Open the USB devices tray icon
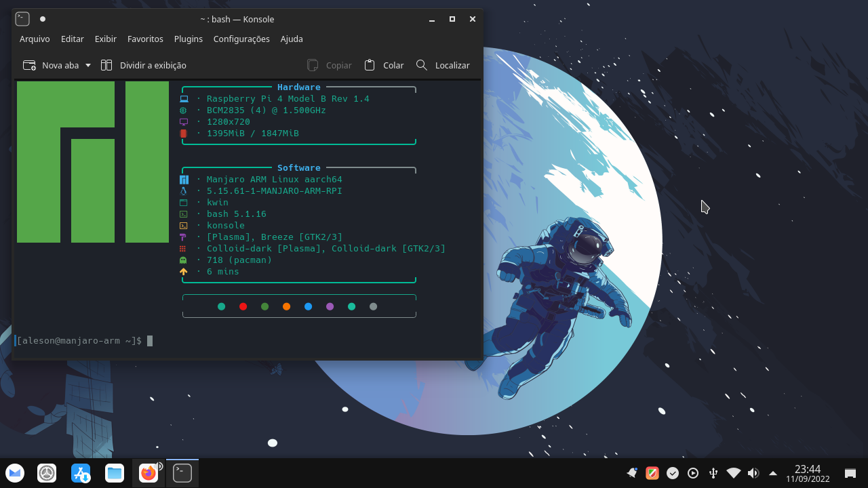This screenshot has height=488, width=868. [x=713, y=473]
